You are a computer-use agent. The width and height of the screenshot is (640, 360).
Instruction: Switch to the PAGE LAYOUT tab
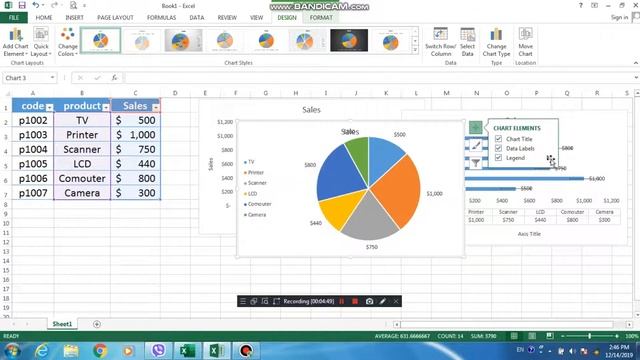tap(115, 18)
